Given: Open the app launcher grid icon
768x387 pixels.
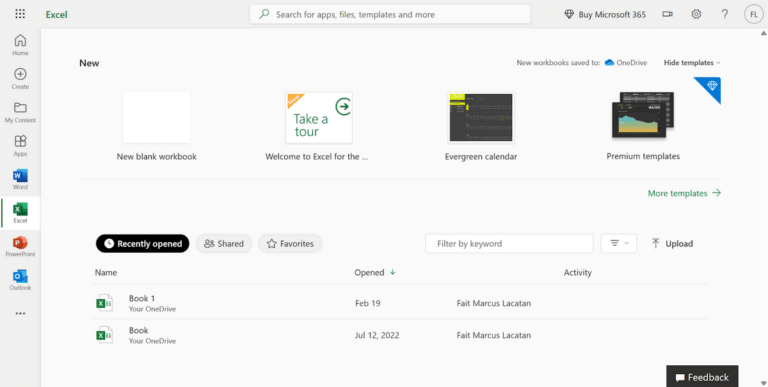Looking at the screenshot, I should pos(20,14).
